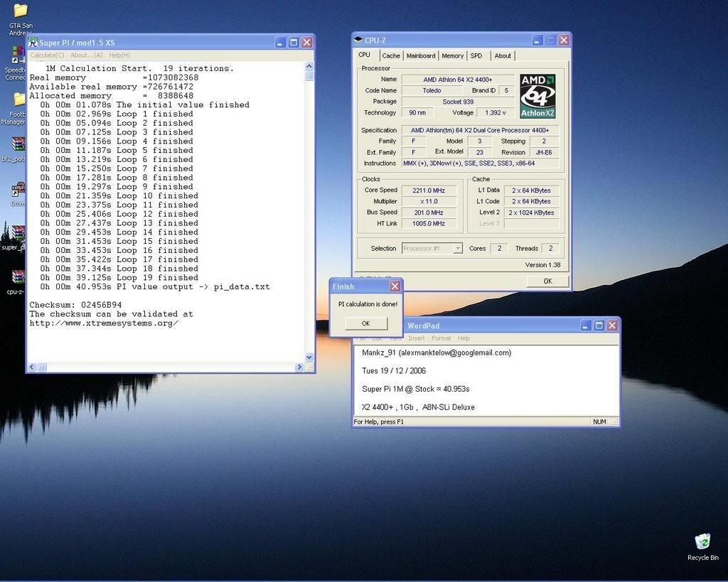Switch to the Memory tab in CPU-Z

click(452, 55)
